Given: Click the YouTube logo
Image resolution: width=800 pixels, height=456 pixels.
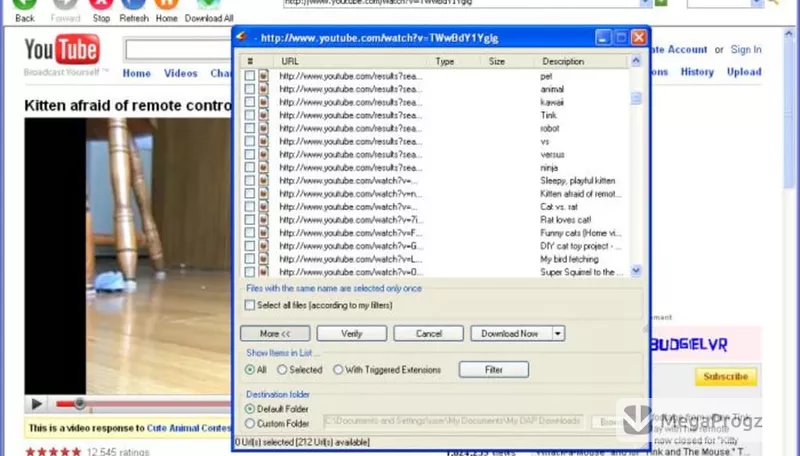Looking at the screenshot, I should (x=62, y=49).
